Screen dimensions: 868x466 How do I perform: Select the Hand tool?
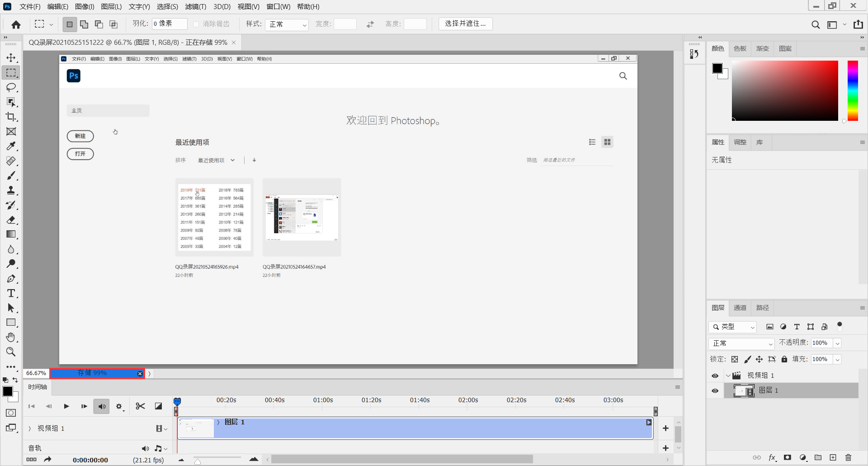pos(11,338)
